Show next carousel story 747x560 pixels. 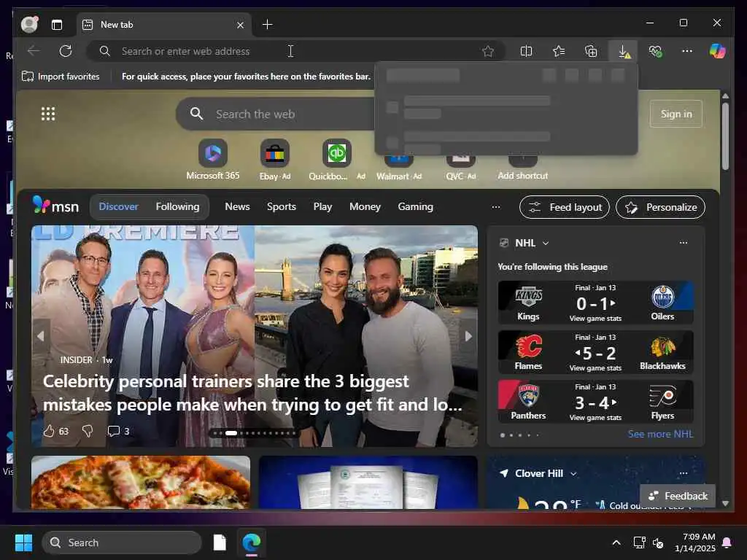click(468, 336)
